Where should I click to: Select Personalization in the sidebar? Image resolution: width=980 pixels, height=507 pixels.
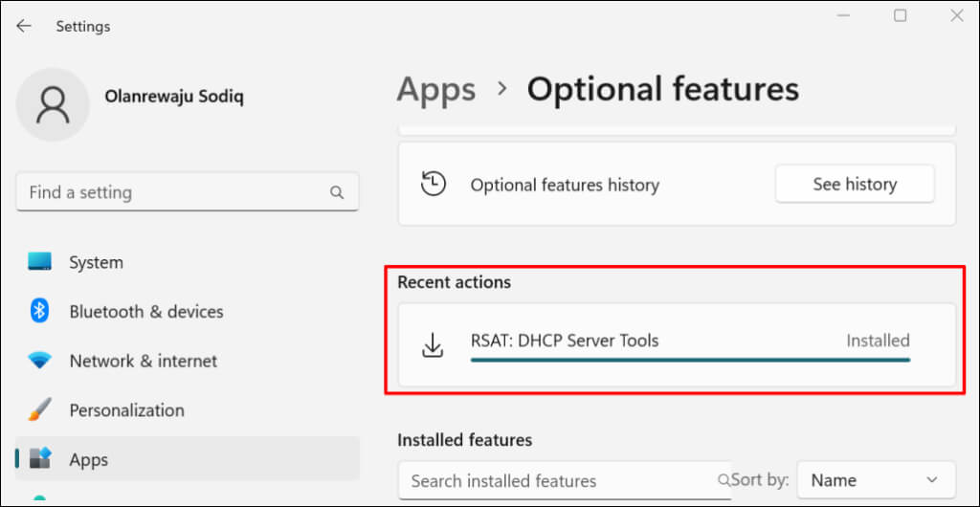[x=126, y=410]
